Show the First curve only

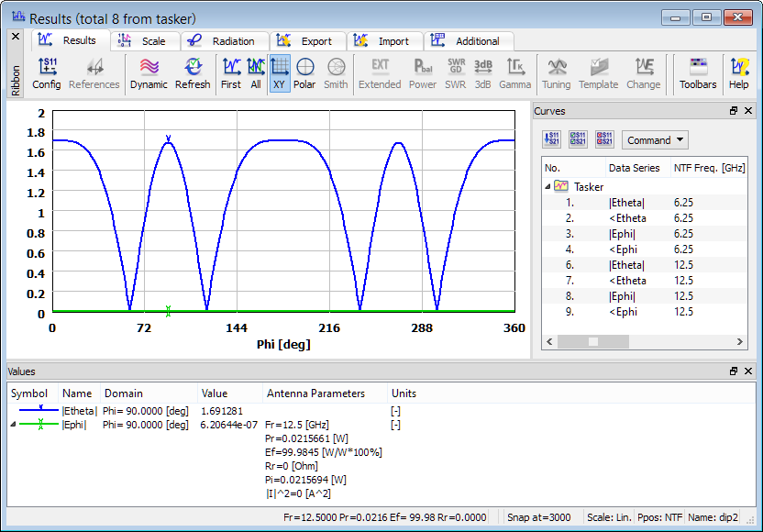coord(231,73)
